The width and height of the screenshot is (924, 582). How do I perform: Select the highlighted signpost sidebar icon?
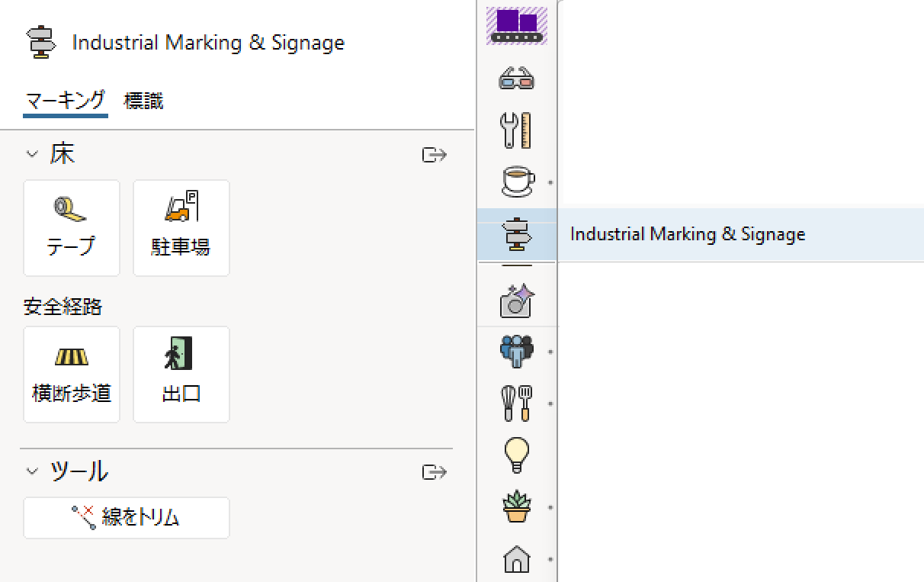(517, 234)
